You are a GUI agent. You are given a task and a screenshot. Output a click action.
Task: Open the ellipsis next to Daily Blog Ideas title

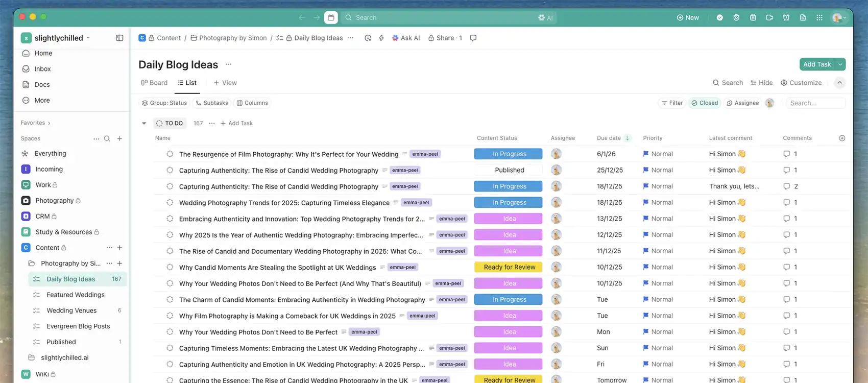point(228,64)
